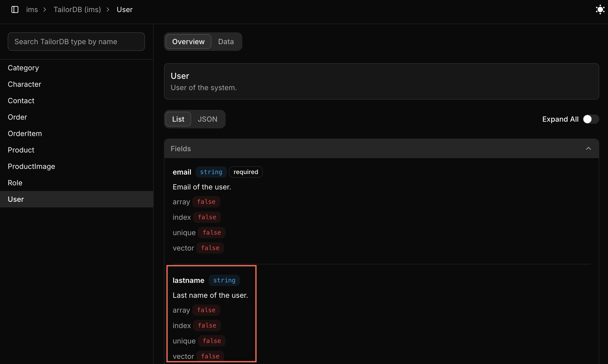Switch to the Data tab
This screenshot has width=608, height=364.
click(226, 41)
